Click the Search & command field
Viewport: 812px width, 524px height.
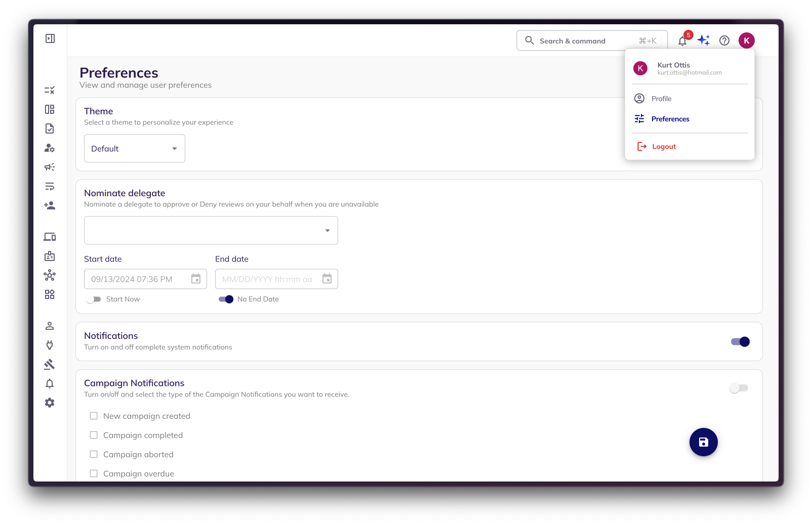(x=582, y=41)
